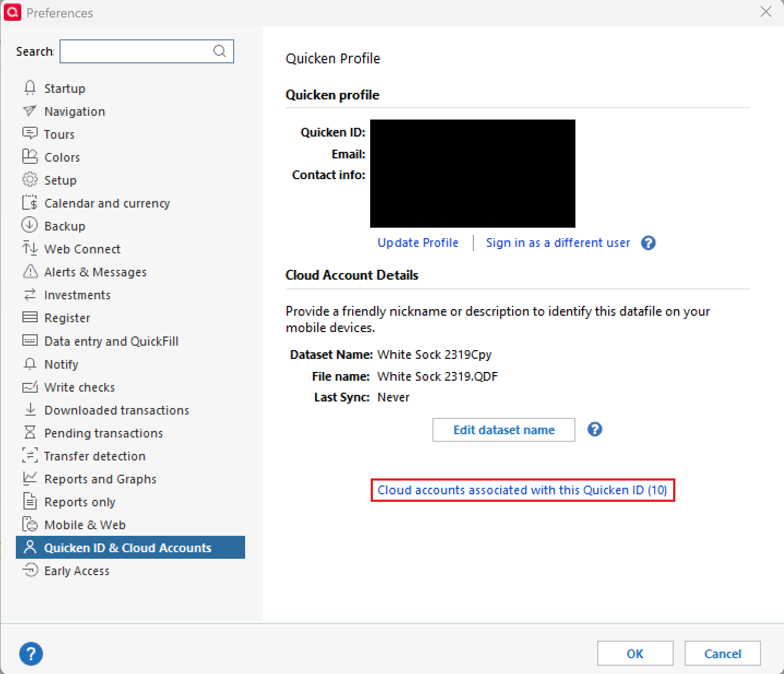This screenshot has width=784, height=674.
Task: Click the Setup gear icon
Action: click(x=30, y=180)
